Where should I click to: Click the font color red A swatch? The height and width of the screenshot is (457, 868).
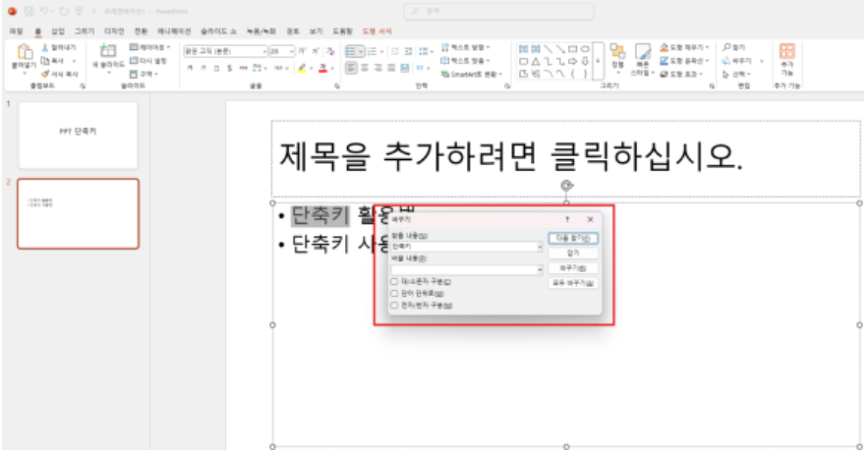click(x=322, y=69)
